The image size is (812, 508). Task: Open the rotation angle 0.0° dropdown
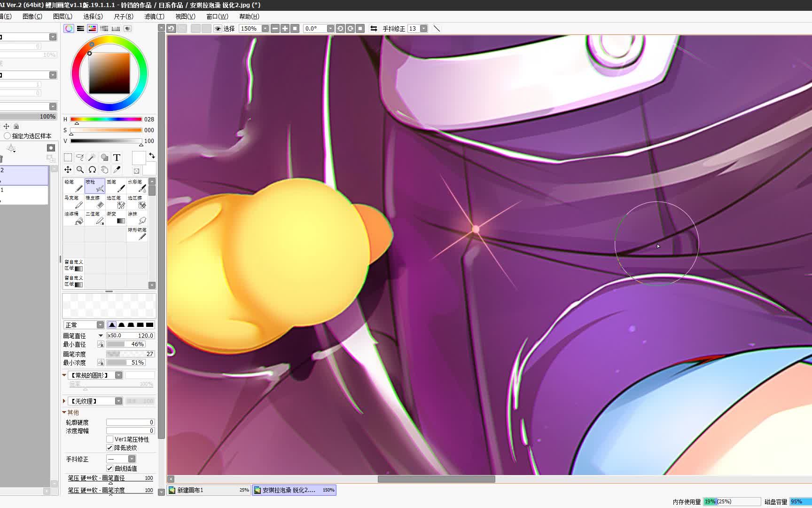330,29
